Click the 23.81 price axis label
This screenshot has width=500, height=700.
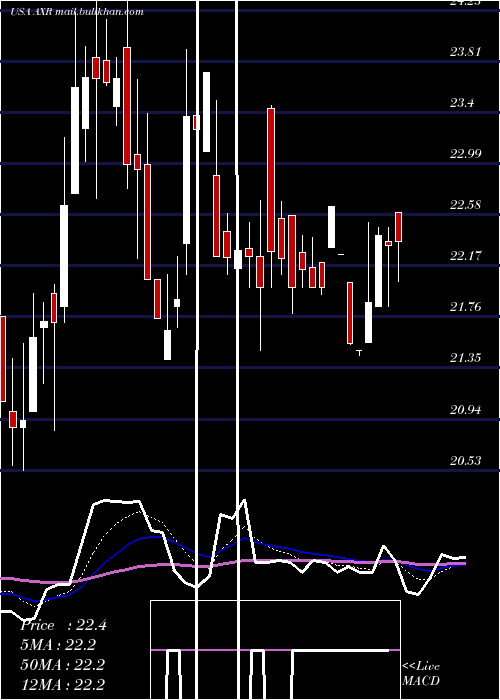tap(465, 52)
